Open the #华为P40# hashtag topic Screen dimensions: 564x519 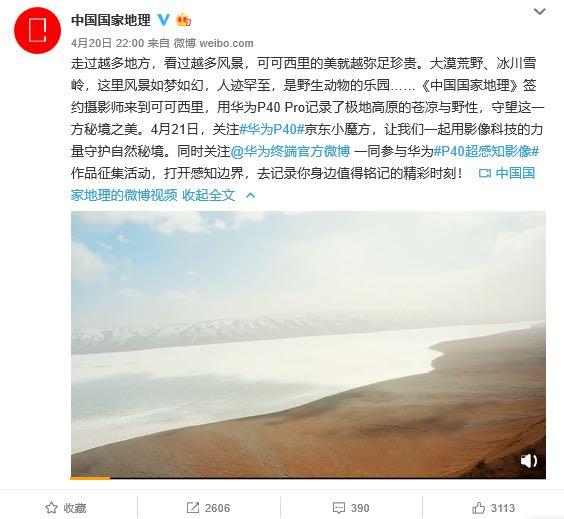click(272, 129)
